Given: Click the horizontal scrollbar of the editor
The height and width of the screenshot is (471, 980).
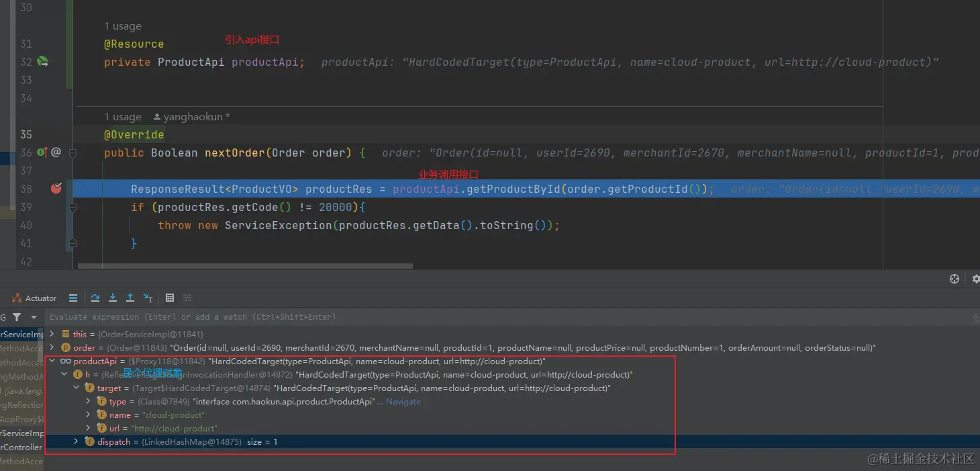Looking at the screenshot, I should pos(245,266).
